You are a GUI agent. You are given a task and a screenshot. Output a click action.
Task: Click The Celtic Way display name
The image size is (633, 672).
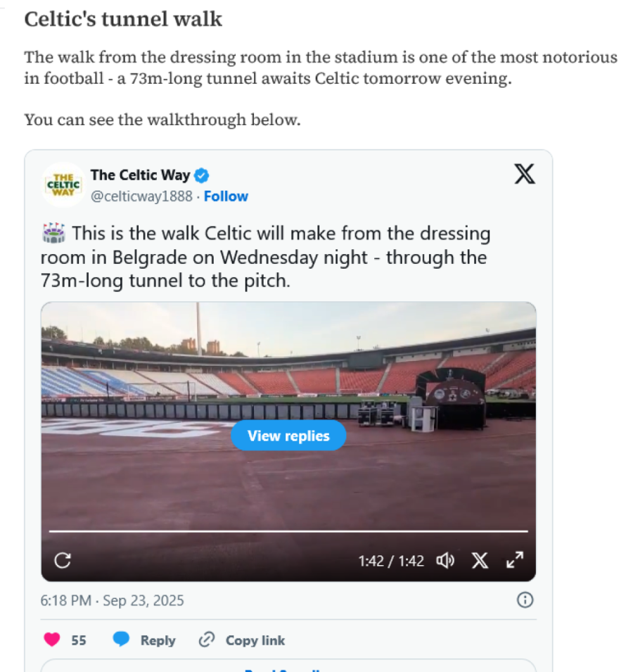140,175
